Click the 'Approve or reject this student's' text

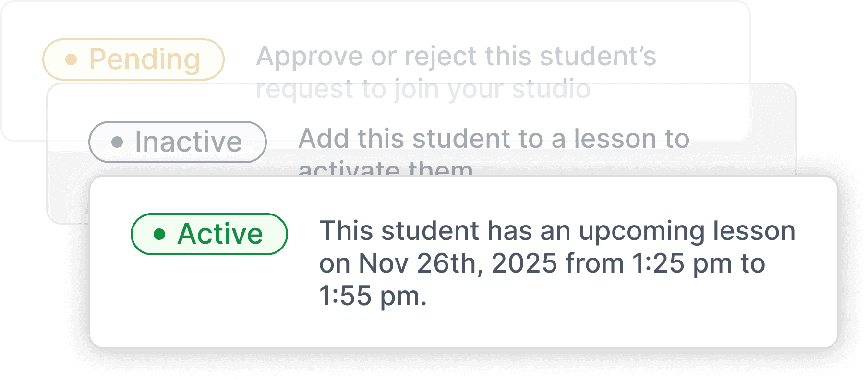(x=456, y=56)
